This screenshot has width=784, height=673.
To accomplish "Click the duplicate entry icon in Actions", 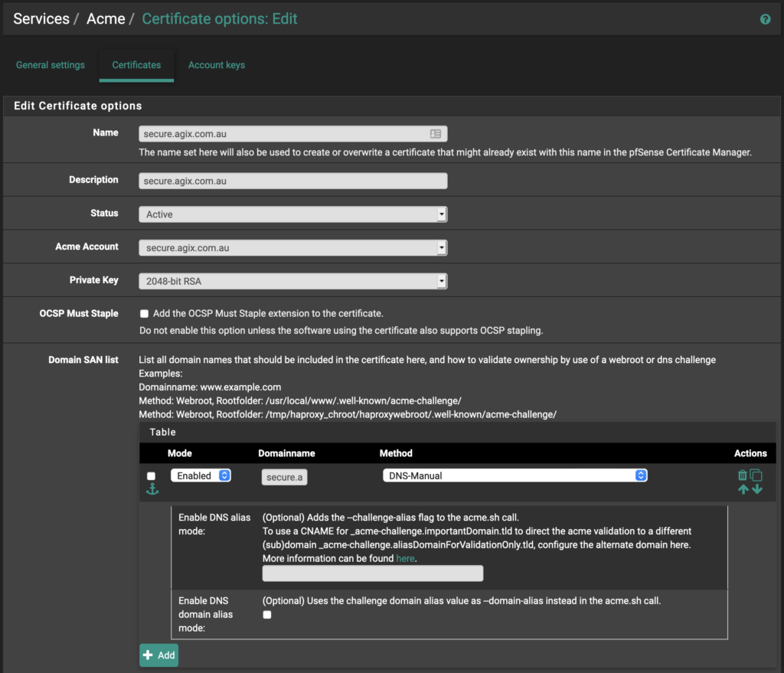I will (x=756, y=475).
